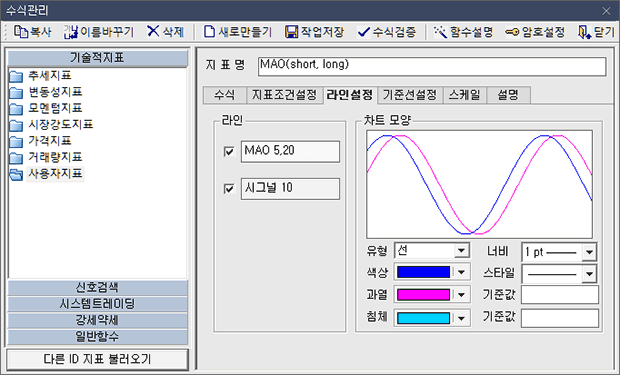Click the 복사 copy icon in toolbar
The image size is (620, 375).
coord(20,32)
